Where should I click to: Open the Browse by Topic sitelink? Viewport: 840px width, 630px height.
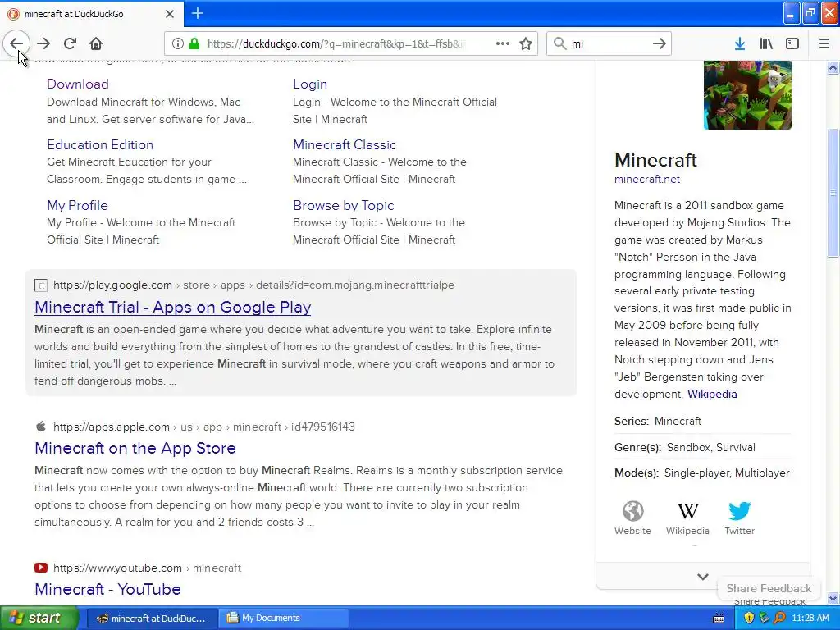(344, 205)
